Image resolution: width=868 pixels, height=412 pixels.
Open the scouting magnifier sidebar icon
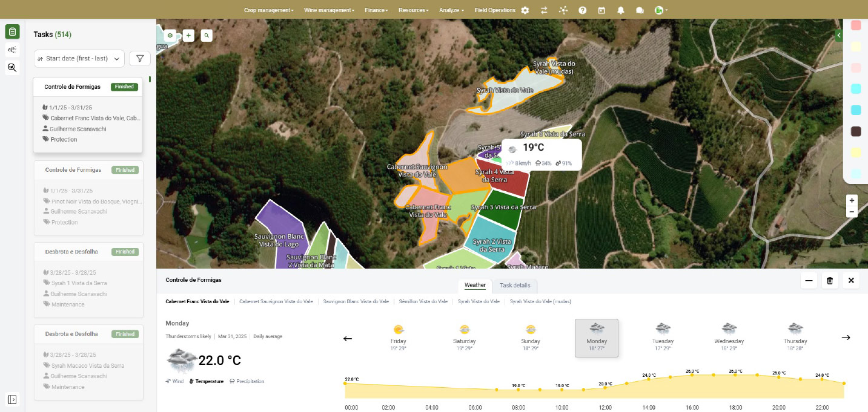[12, 68]
